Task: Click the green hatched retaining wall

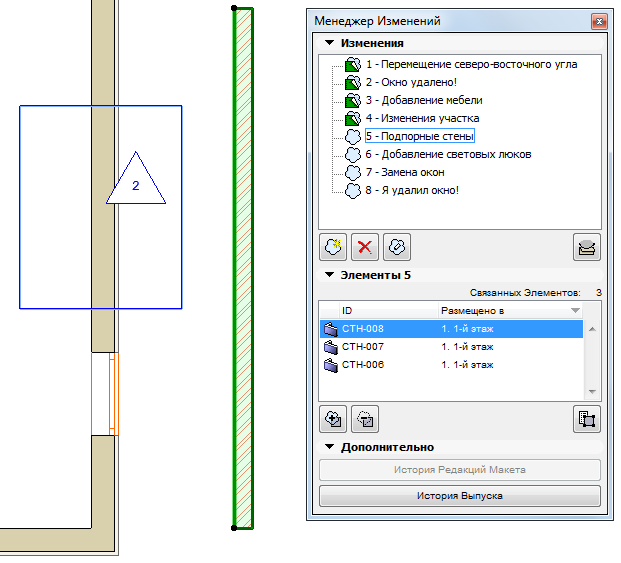Action: [243, 268]
